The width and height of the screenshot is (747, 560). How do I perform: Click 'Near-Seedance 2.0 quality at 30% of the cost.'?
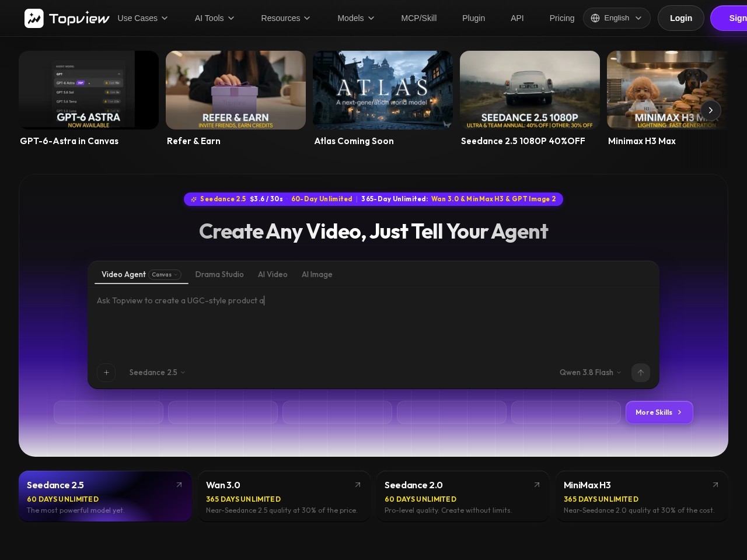[x=639, y=510]
